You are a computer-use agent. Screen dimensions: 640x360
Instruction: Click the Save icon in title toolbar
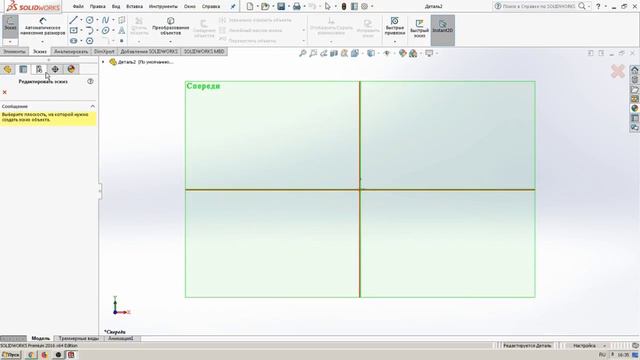click(281, 6)
